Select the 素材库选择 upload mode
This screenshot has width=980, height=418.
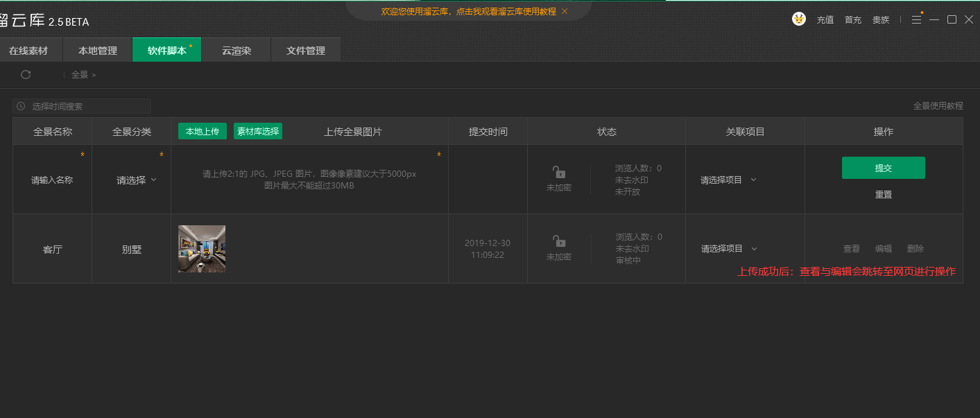tap(257, 130)
